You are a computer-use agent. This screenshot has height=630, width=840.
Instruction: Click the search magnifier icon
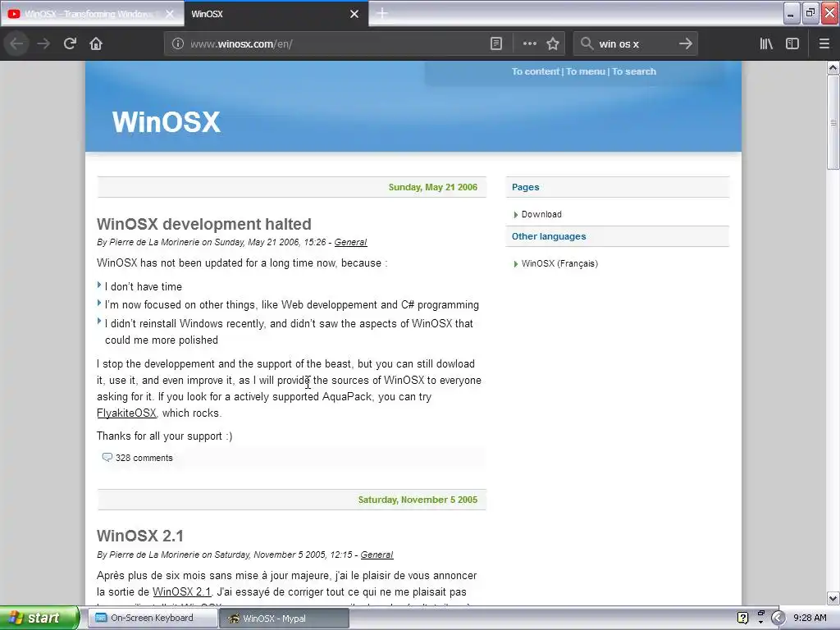pos(587,43)
